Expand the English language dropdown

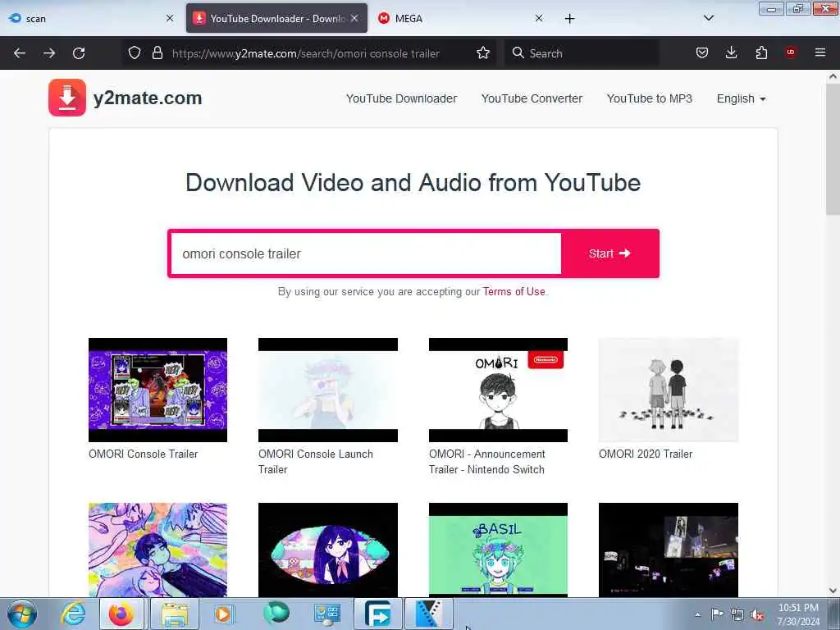(741, 98)
